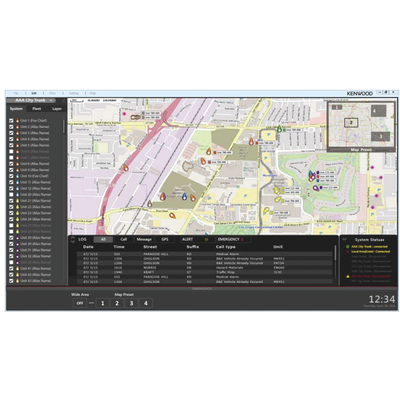Image resolution: width=400 pixels, height=400 pixels.
Task: Uncheck the Unit 1 (Fire Chief) checkbox
Action: [x=11, y=121]
